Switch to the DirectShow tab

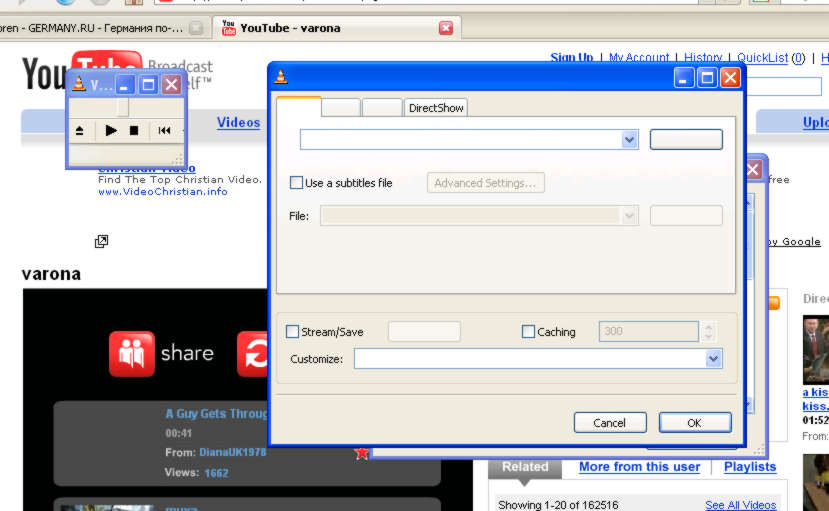point(436,108)
